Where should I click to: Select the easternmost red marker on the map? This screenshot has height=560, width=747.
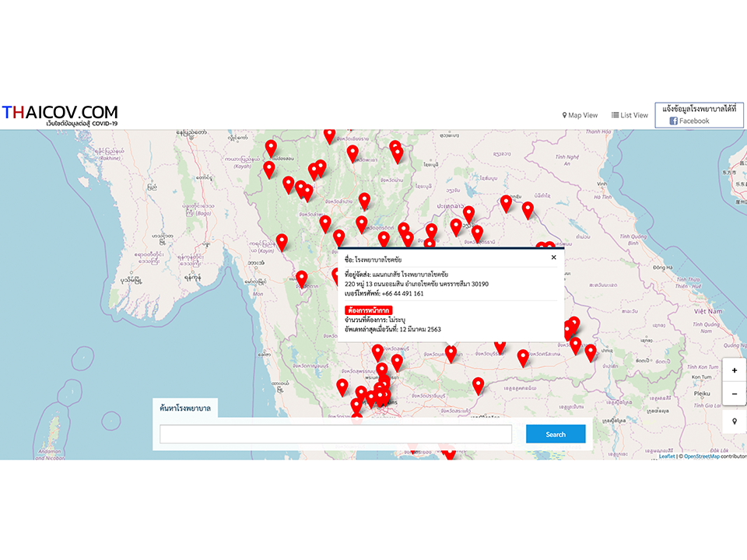(591, 352)
